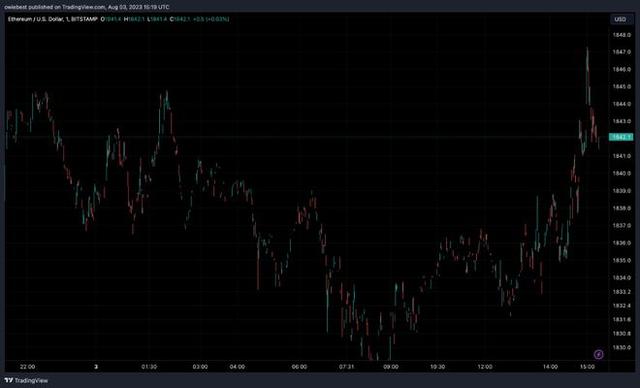The height and width of the screenshot is (388, 640).
Task: Click the TradingView logo icon
Action: [9, 380]
